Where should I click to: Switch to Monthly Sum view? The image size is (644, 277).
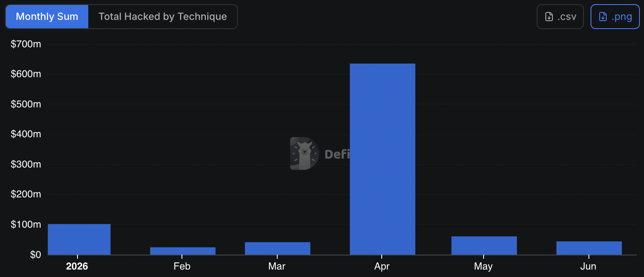point(47,17)
